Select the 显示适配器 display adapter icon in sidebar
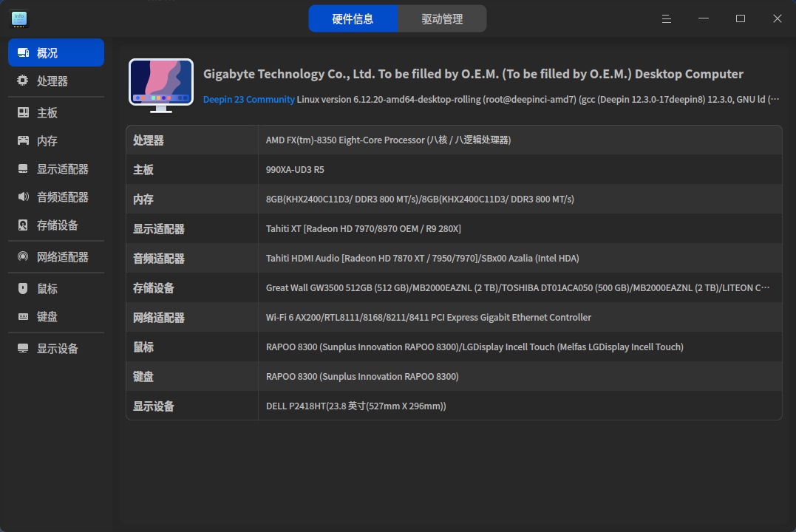796x532 pixels. 24,168
